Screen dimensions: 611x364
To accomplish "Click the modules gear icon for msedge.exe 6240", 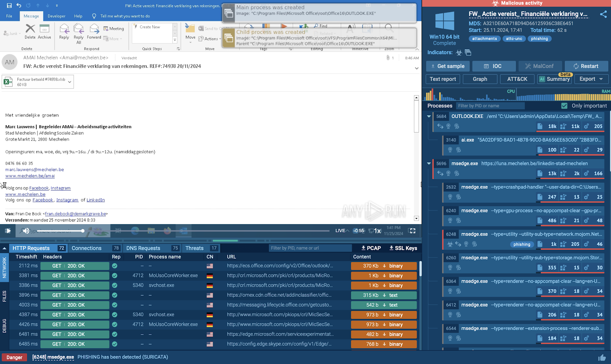I will click(586, 220).
